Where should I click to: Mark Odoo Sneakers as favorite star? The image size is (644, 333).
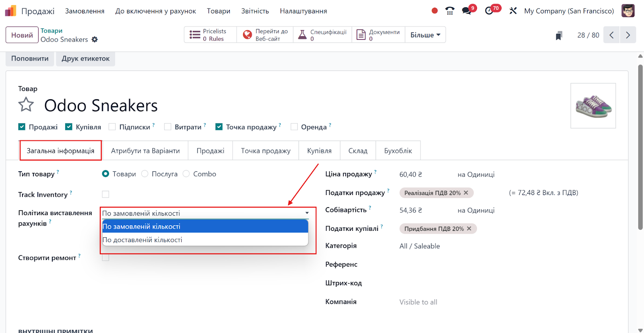(x=26, y=105)
